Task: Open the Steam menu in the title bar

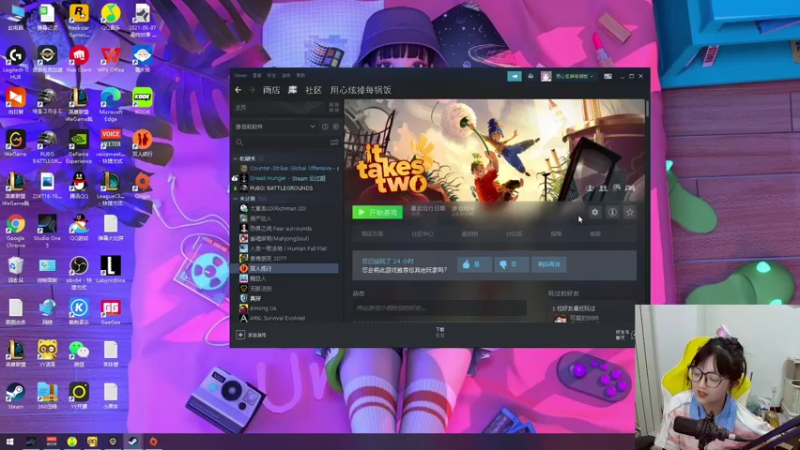Action: click(240, 76)
